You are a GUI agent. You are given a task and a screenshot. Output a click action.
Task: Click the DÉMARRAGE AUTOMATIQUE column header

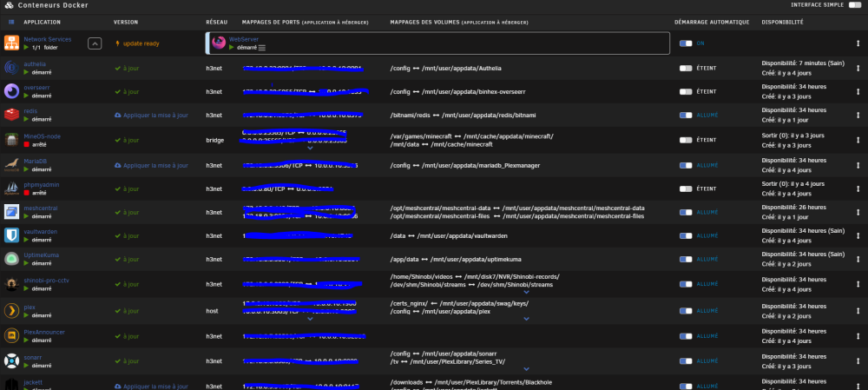coord(712,23)
